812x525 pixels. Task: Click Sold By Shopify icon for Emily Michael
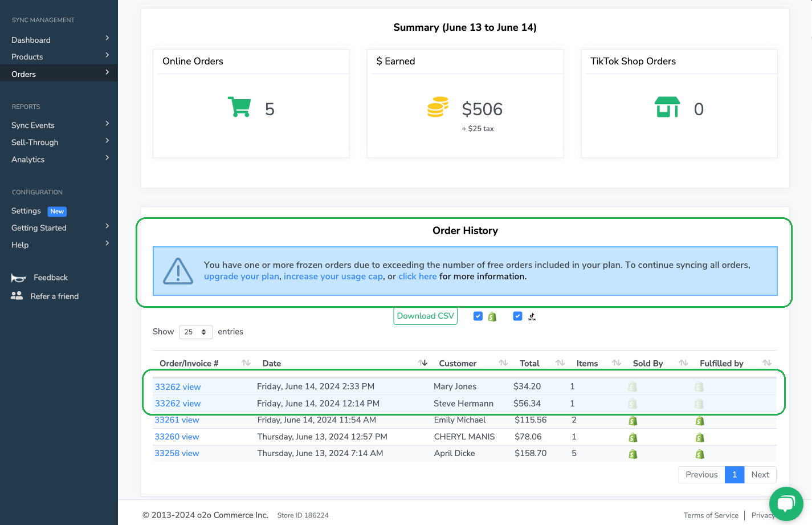pos(633,421)
